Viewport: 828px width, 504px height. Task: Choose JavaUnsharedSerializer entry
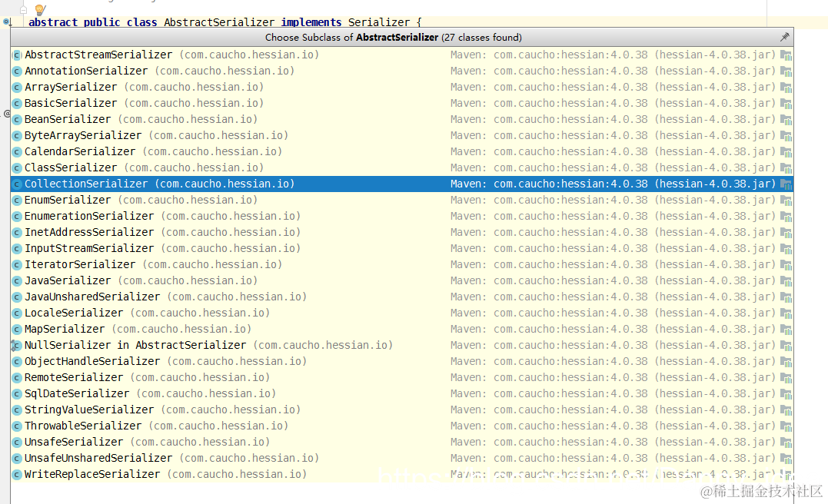pyautogui.click(x=402, y=297)
